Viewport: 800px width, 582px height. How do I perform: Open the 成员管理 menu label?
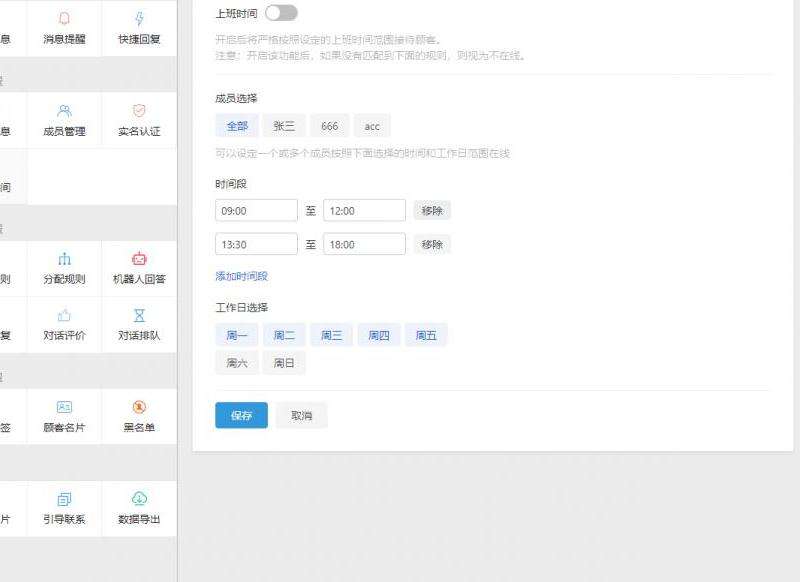[x=64, y=132]
